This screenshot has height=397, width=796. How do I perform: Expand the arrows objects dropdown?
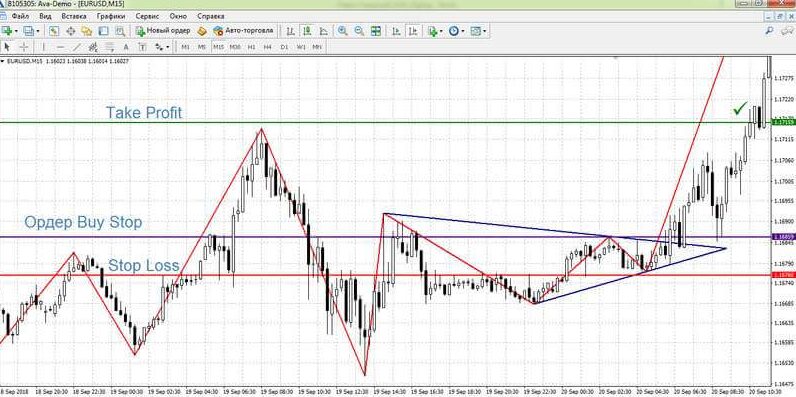pos(168,47)
